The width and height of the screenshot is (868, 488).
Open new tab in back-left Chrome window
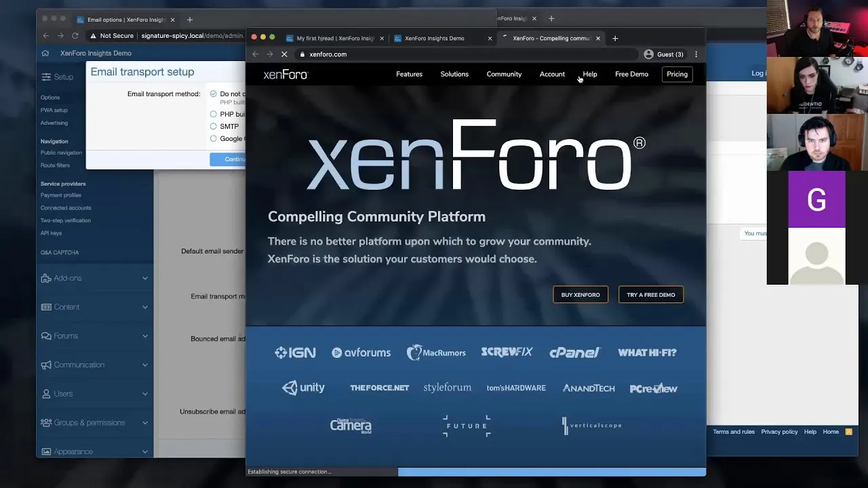coord(190,20)
